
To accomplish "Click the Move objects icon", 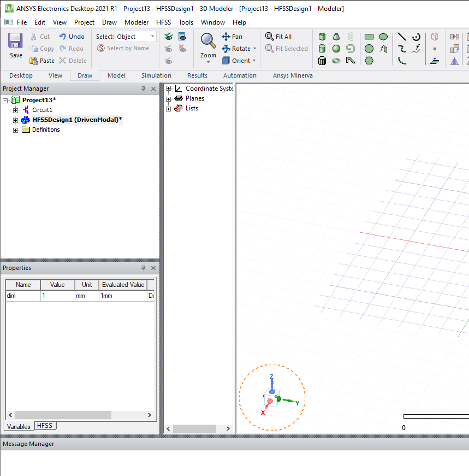I will click(454, 37).
